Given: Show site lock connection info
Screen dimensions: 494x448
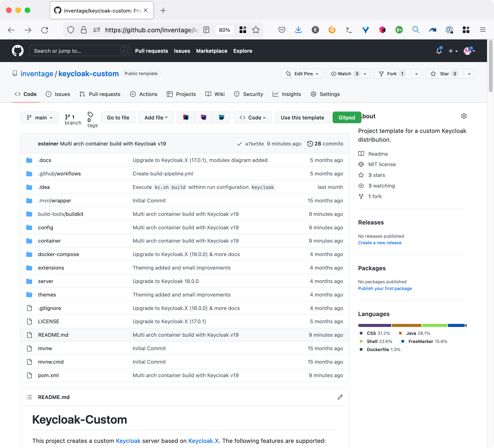Looking at the screenshot, I should (83, 30).
